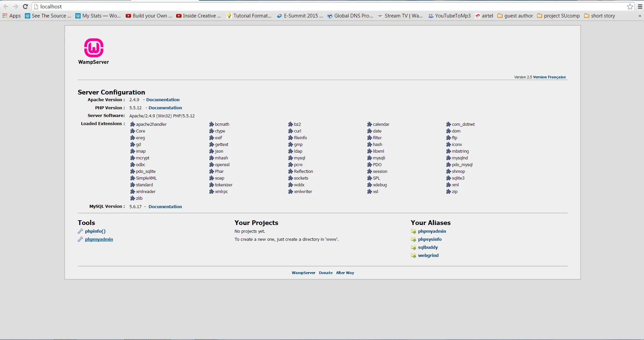Click the folder icon beside webgrind alias
Viewport: 644px width, 340px height.
tap(413, 256)
